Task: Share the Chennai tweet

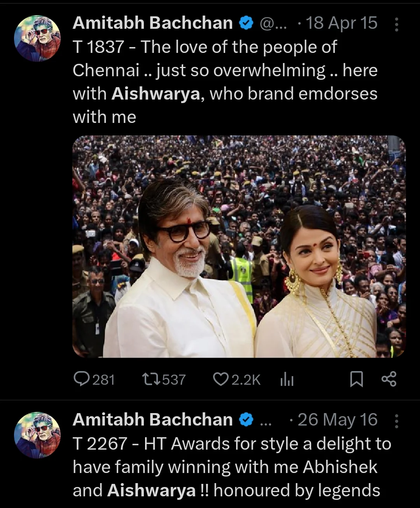Action: pyautogui.click(x=388, y=379)
